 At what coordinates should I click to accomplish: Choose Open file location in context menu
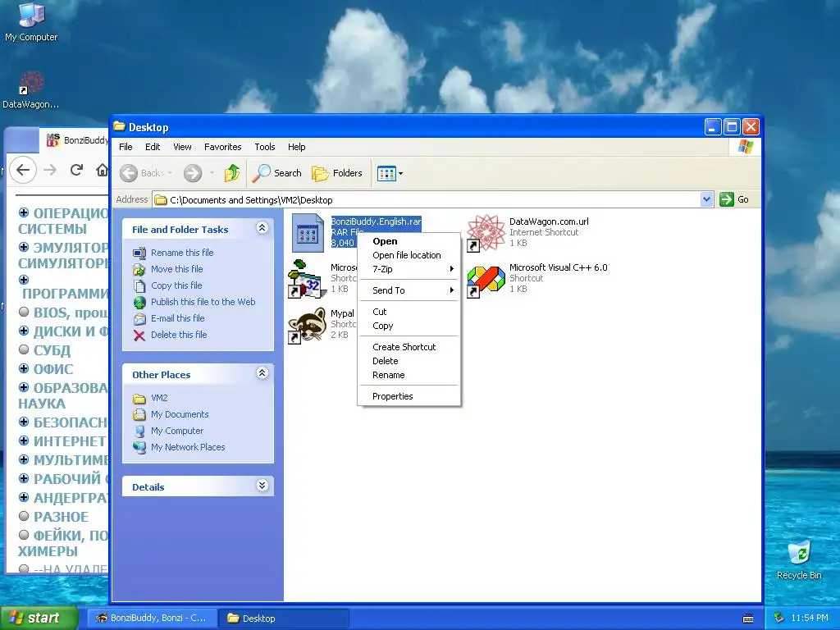click(x=409, y=256)
